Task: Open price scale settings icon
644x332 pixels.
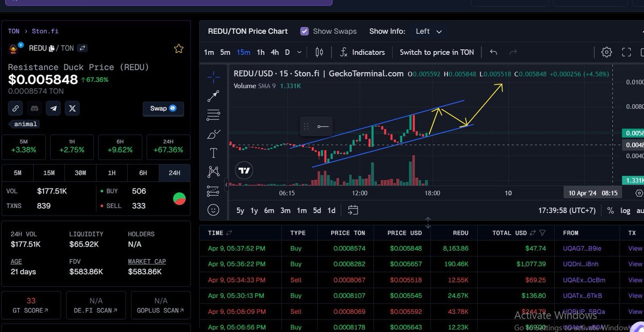Action: (x=639, y=193)
